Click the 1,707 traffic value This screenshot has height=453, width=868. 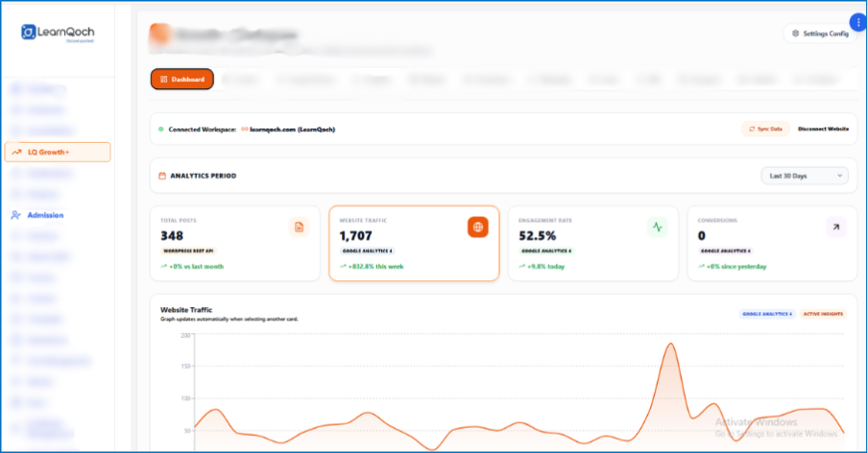point(355,236)
